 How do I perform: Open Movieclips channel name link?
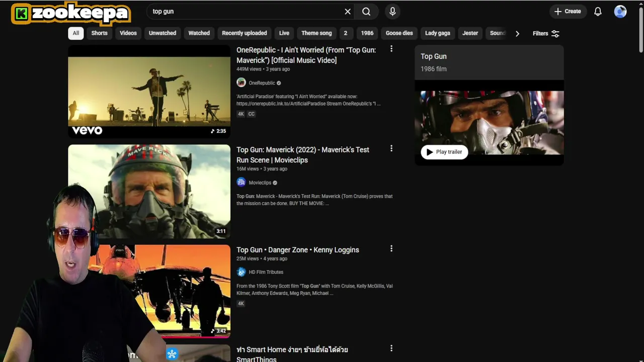coord(260,183)
